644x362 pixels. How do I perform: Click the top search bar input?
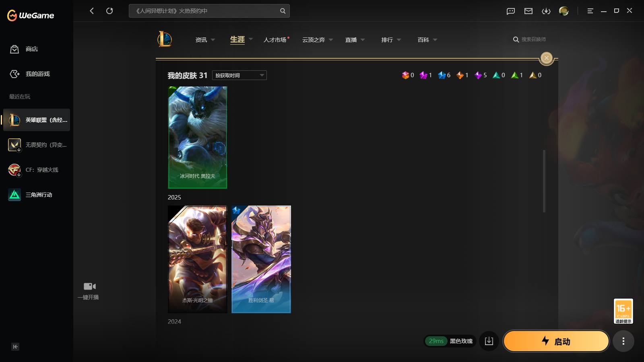[209, 11]
